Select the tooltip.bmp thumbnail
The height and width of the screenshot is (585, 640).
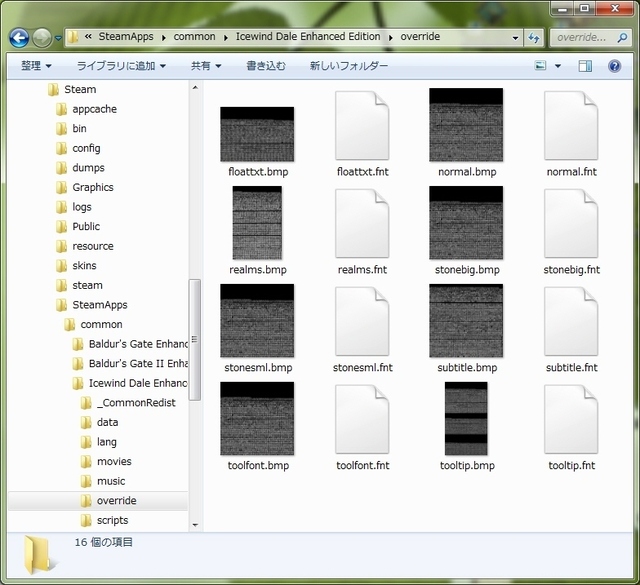pos(466,420)
